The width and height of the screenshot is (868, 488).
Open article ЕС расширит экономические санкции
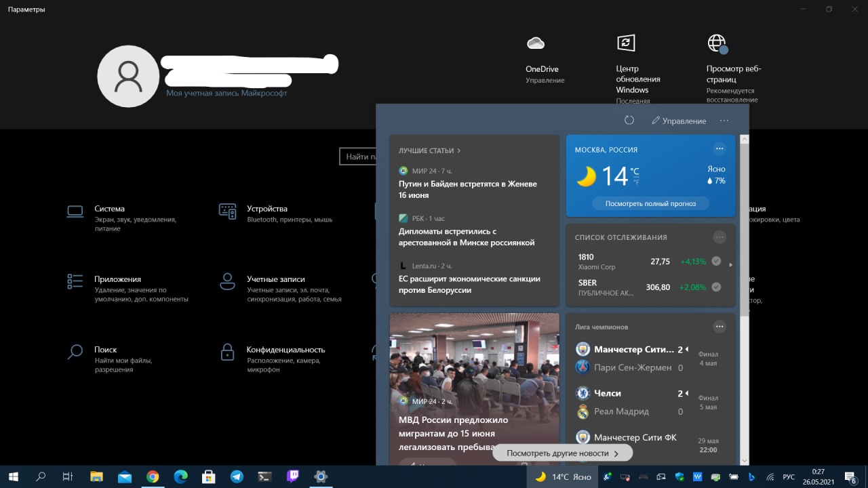point(469,284)
